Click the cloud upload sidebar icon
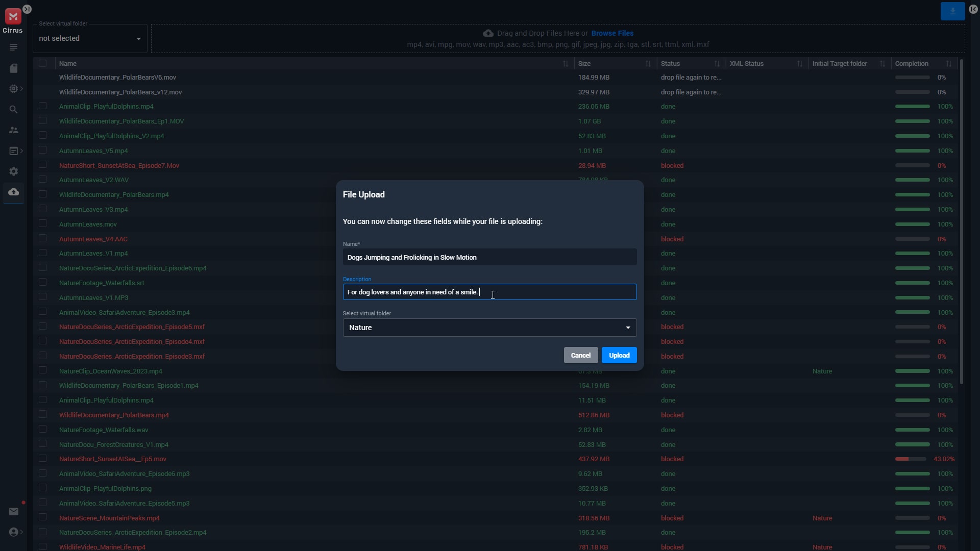The width and height of the screenshot is (980, 551). click(14, 192)
